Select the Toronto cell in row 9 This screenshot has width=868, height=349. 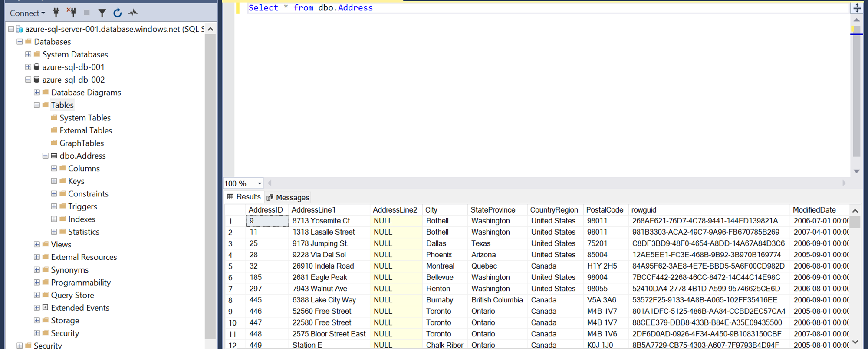click(x=438, y=311)
